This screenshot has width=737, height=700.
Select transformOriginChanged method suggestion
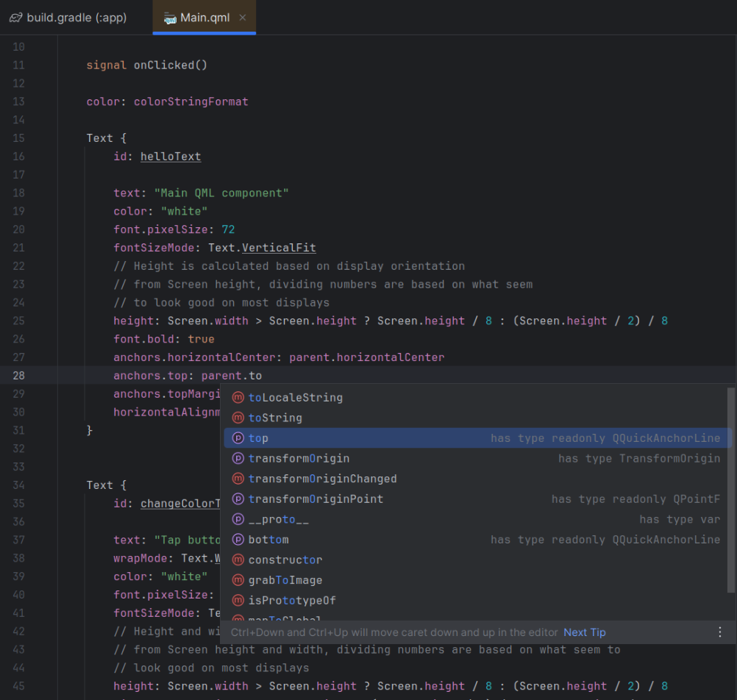[x=322, y=479]
